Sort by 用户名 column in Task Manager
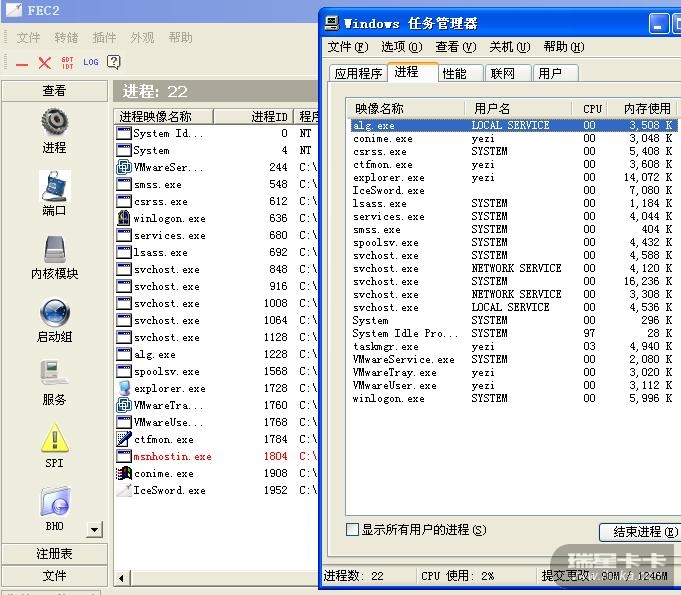 point(518,108)
